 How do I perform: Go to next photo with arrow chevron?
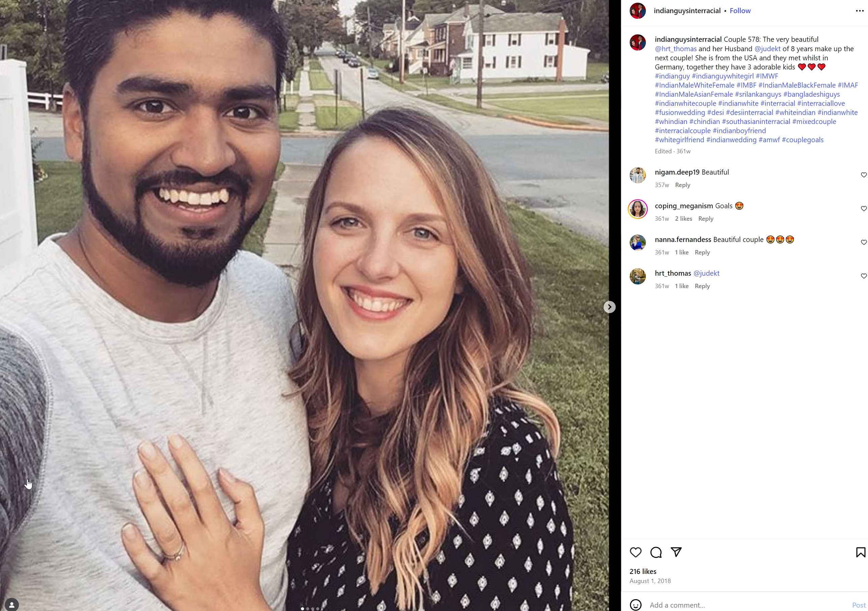click(609, 307)
